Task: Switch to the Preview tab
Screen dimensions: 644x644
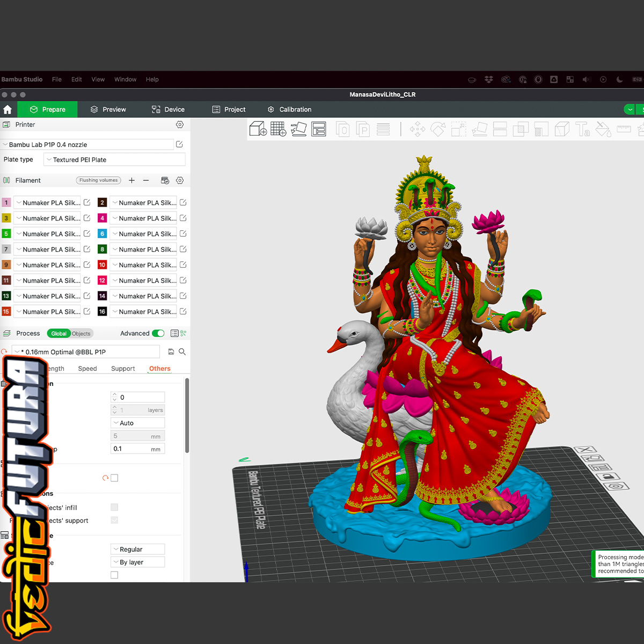Action: (x=108, y=109)
